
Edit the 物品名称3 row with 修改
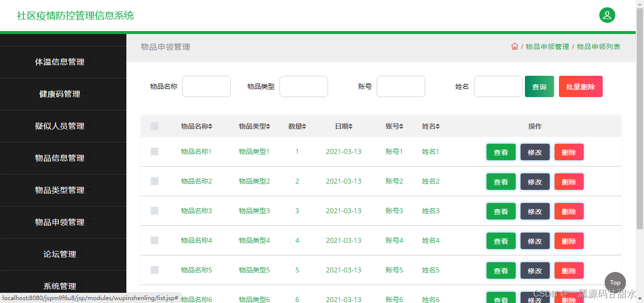[535, 211]
